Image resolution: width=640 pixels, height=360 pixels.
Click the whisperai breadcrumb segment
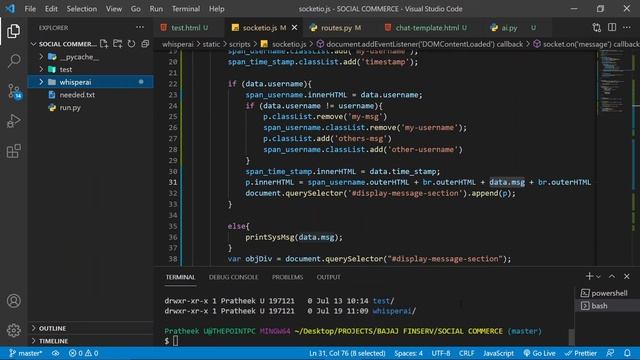pos(178,44)
